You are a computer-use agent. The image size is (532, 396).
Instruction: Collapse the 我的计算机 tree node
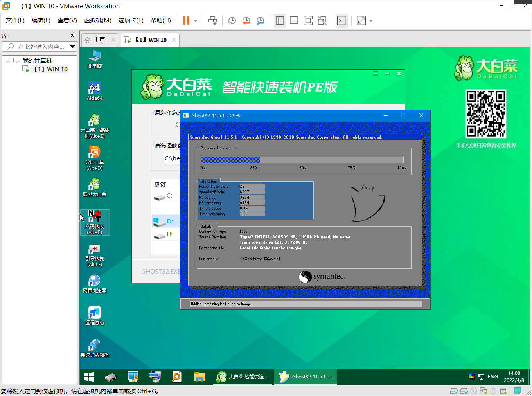[x=8, y=61]
